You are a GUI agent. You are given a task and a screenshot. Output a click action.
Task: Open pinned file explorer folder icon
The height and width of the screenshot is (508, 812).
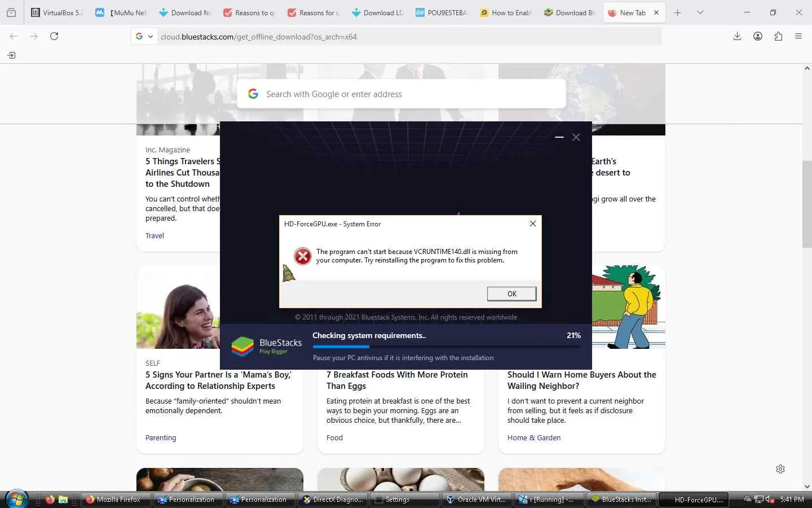(63, 500)
